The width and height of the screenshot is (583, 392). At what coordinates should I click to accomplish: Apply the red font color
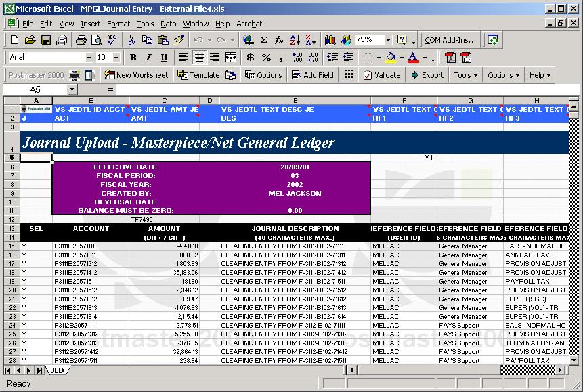413,58
